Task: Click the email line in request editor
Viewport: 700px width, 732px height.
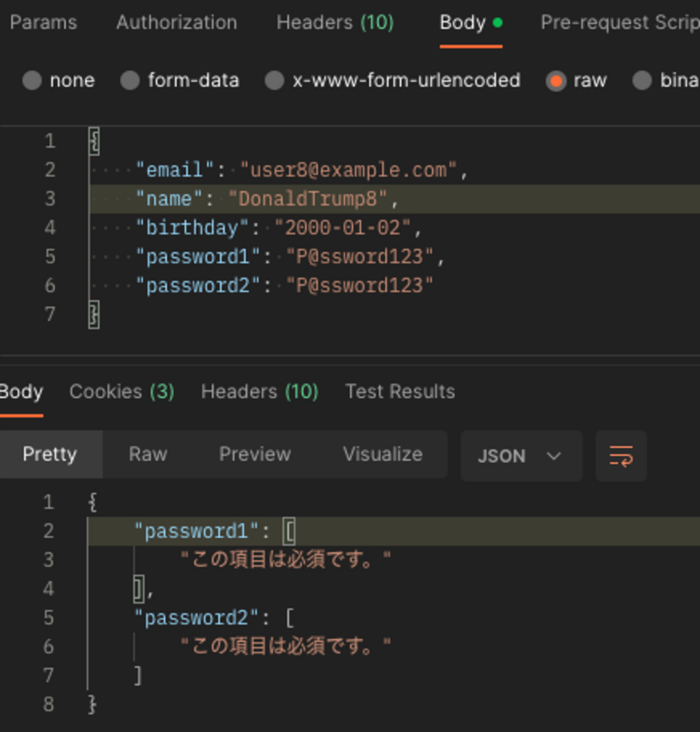Action: click(x=302, y=170)
